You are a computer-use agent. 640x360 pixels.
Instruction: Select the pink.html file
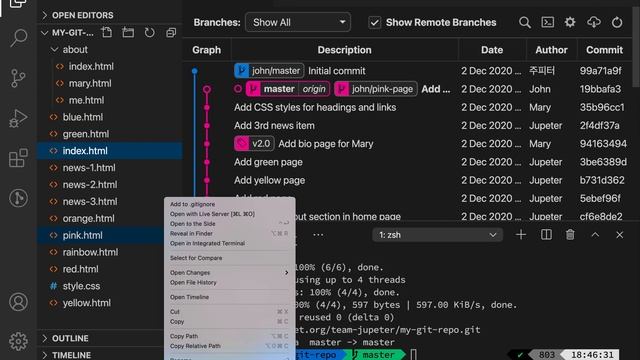(x=82, y=236)
